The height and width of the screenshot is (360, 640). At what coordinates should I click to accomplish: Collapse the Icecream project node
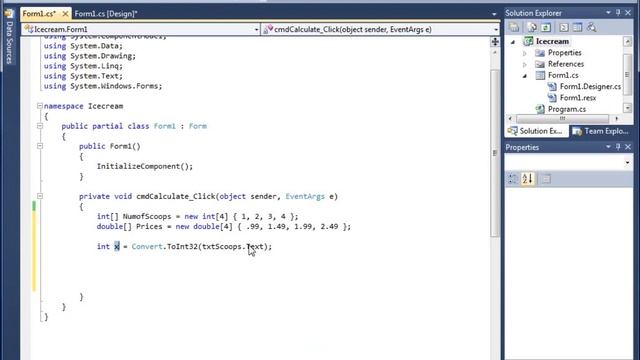click(513, 42)
